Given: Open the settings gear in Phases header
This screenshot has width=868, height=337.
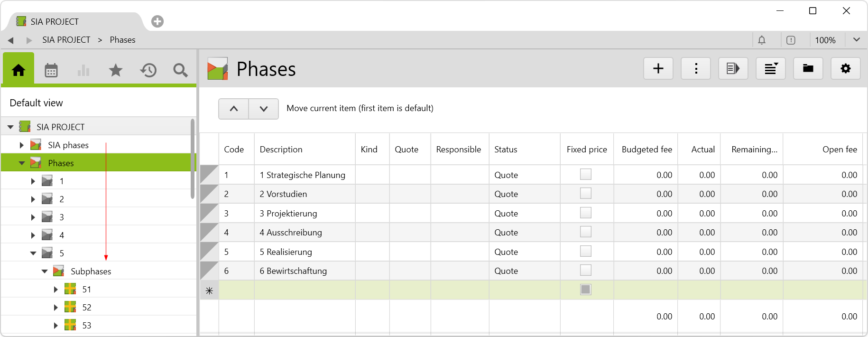Looking at the screenshot, I should point(845,68).
